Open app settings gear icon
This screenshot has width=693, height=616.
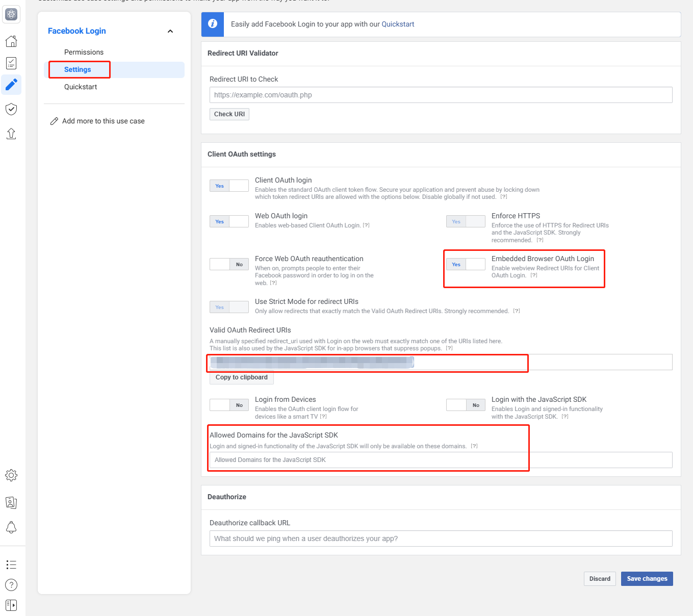pos(11,475)
